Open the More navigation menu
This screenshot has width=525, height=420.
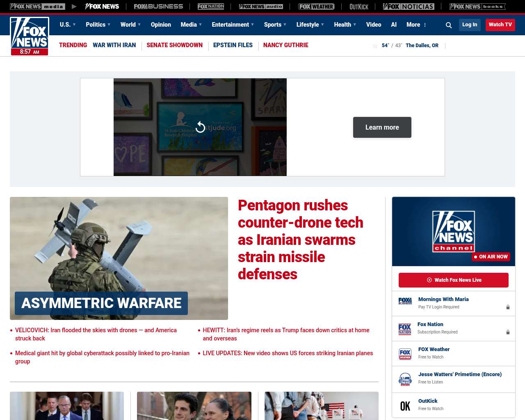point(416,25)
